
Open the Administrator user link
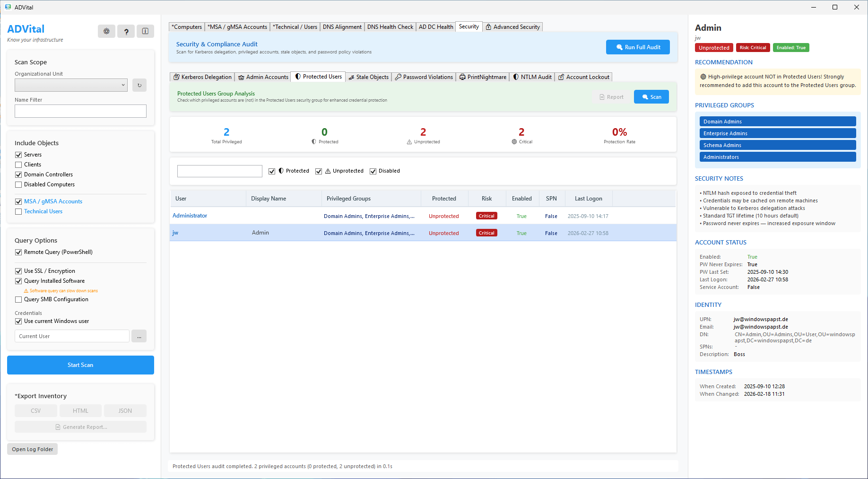click(190, 216)
